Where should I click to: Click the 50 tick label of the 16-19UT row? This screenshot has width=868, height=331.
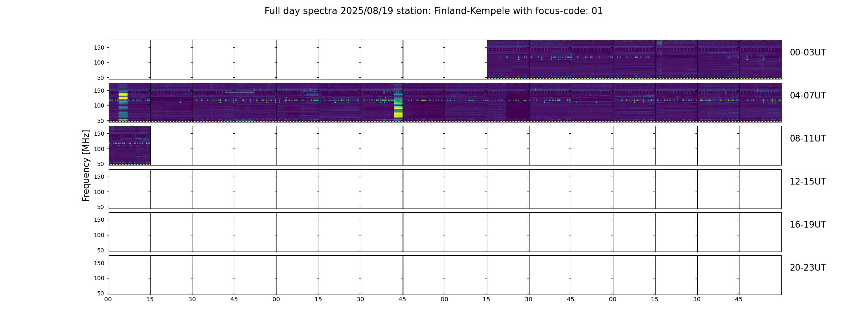pyautogui.click(x=101, y=250)
